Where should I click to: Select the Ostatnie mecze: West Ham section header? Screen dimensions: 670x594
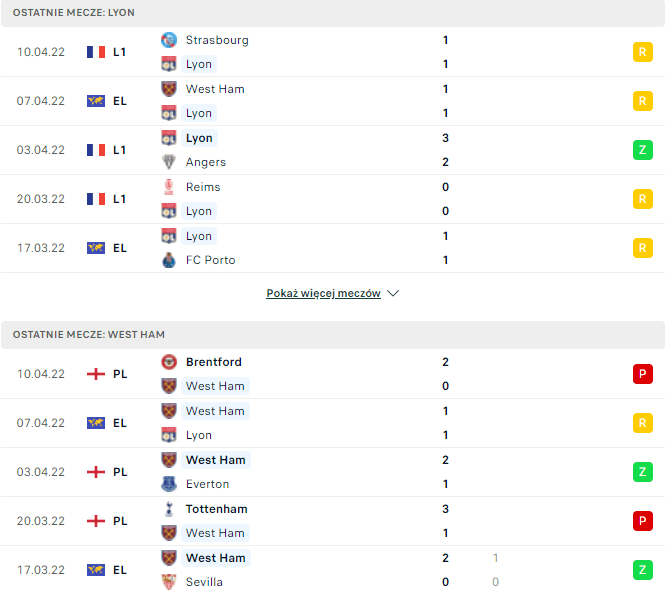[89, 334]
